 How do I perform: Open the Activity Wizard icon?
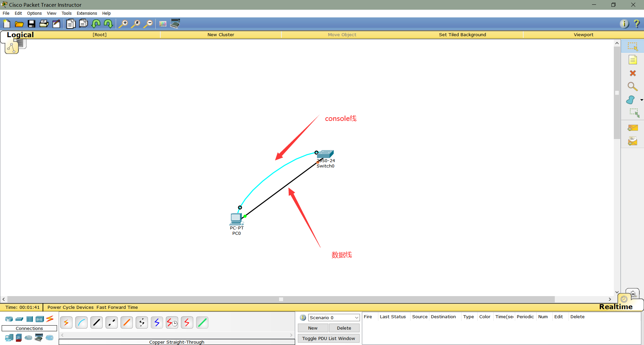56,24
